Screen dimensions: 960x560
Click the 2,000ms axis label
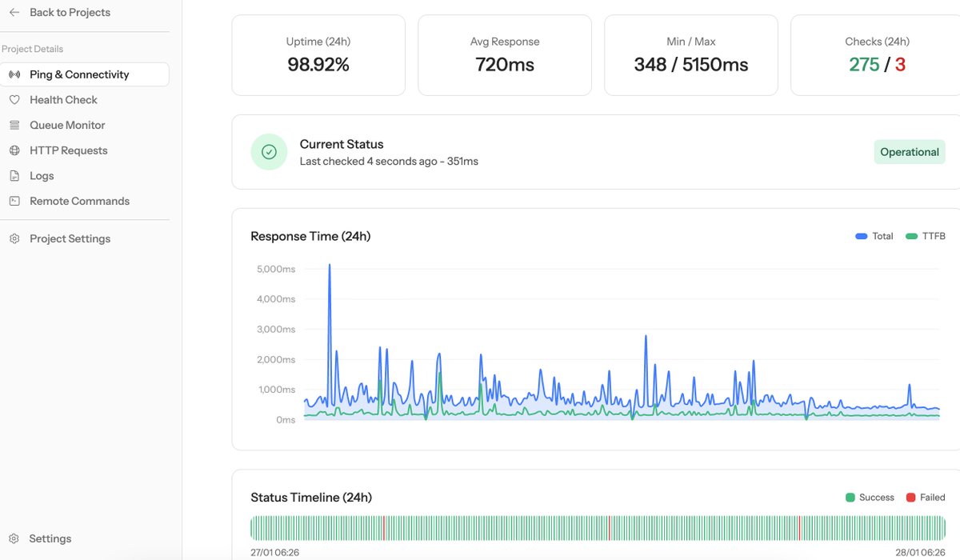click(276, 360)
